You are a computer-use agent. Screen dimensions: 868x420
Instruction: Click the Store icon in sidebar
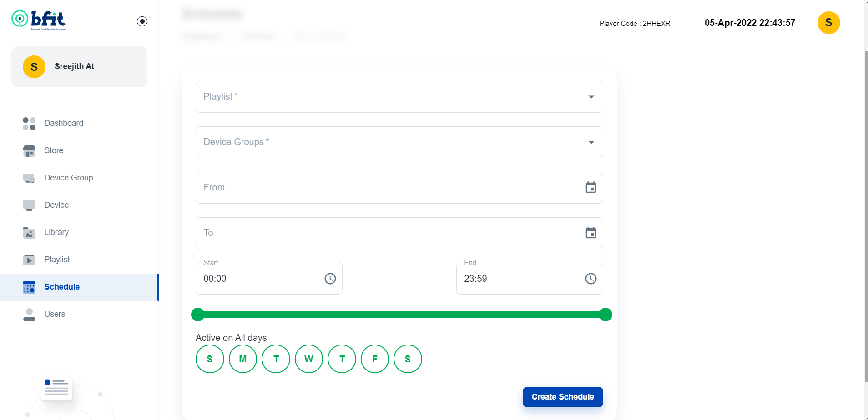29,151
